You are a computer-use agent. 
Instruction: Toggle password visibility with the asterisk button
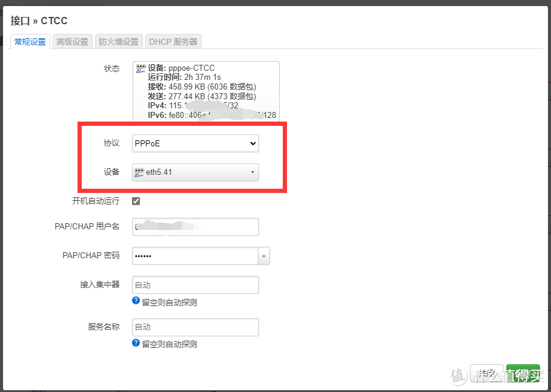coord(264,256)
